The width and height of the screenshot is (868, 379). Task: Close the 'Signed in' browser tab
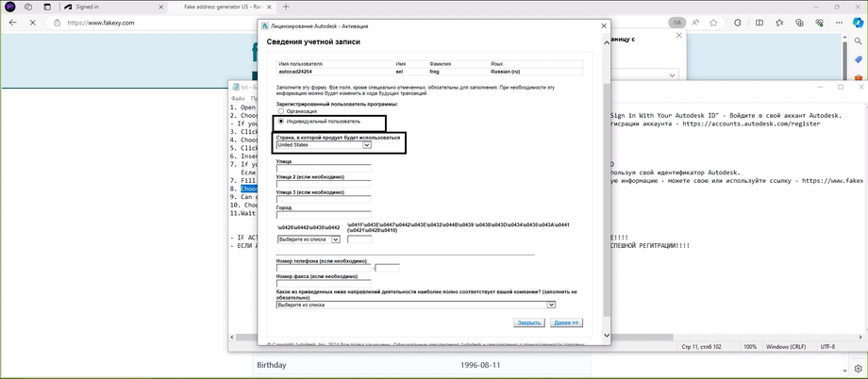tap(161, 8)
